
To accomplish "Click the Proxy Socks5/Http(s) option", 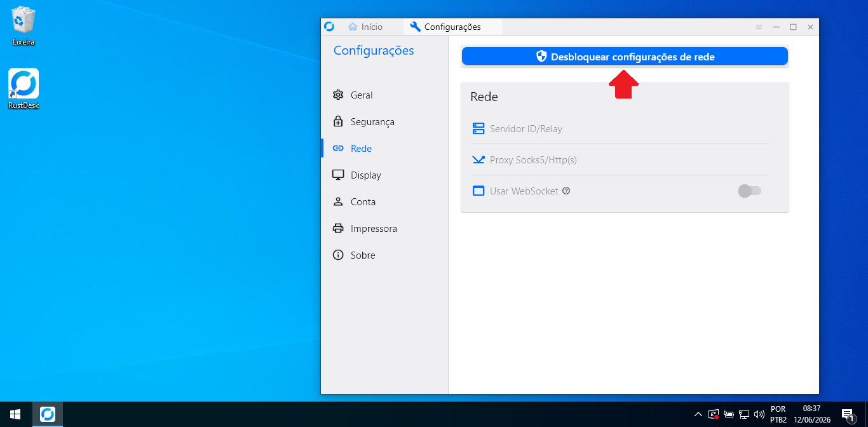I will (x=620, y=160).
